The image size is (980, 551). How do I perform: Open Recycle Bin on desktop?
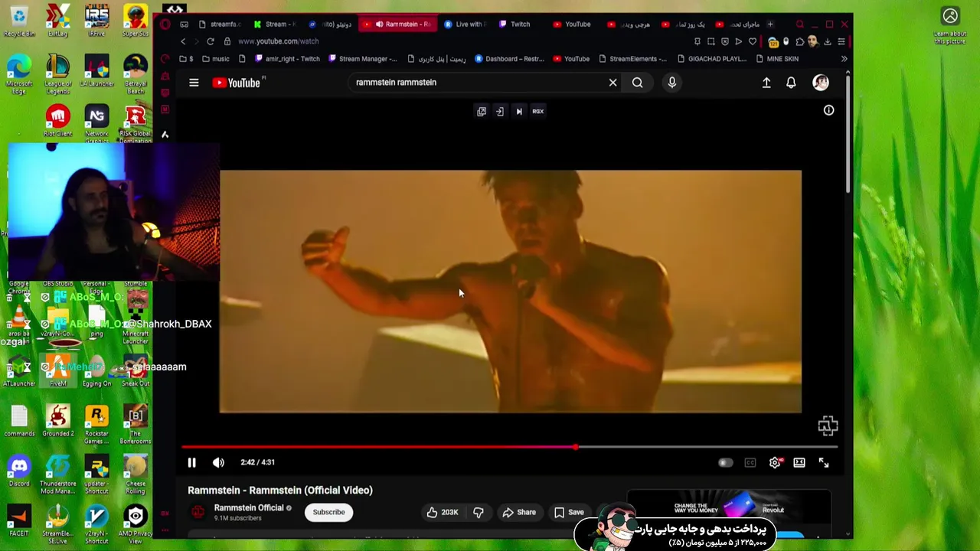pyautogui.click(x=19, y=21)
